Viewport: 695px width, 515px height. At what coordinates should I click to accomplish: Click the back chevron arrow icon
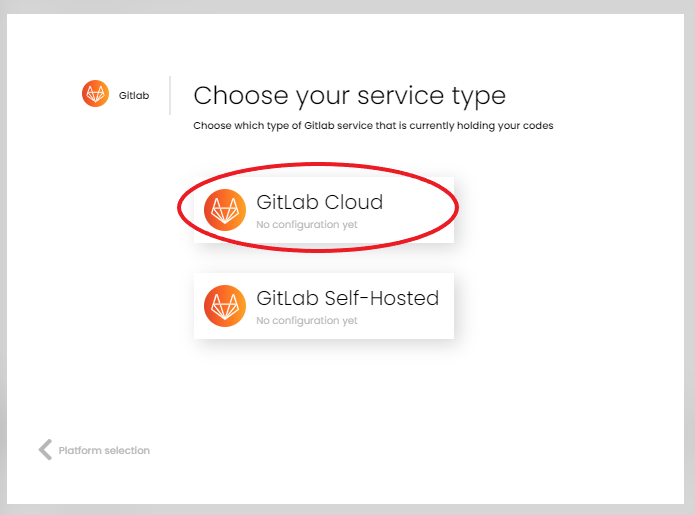coord(45,450)
